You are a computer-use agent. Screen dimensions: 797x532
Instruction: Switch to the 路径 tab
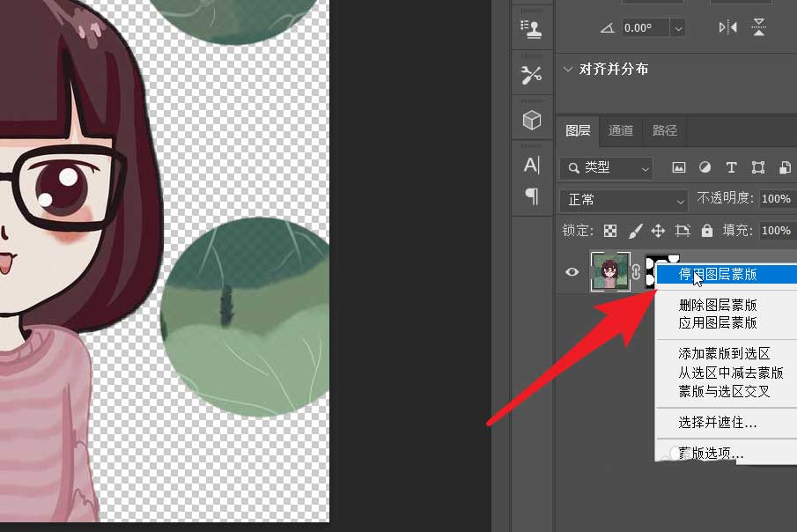tap(664, 130)
